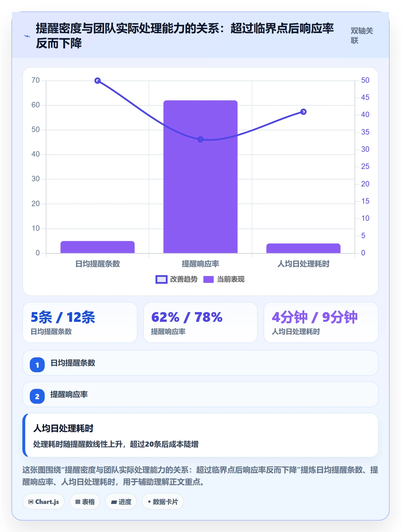Click the 数据卡片 tag chip
Viewport: 401px width, 532px height.
[x=163, y=502]
